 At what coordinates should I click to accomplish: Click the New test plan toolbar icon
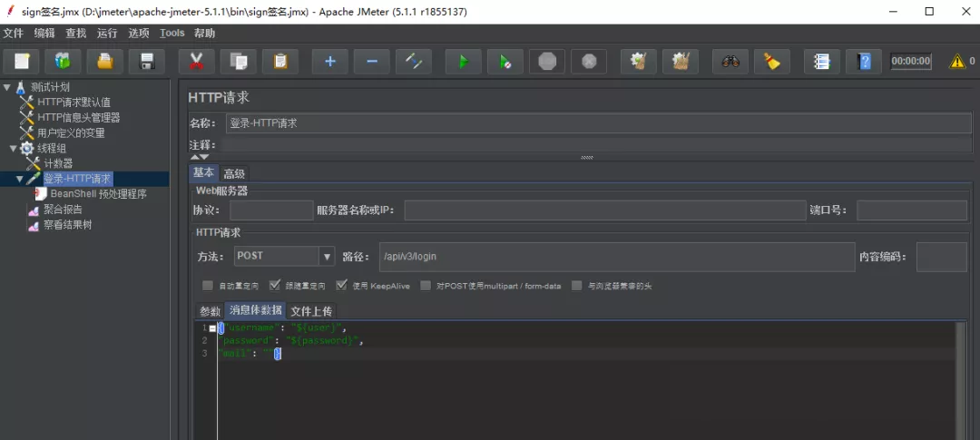[x=22, y=62]
